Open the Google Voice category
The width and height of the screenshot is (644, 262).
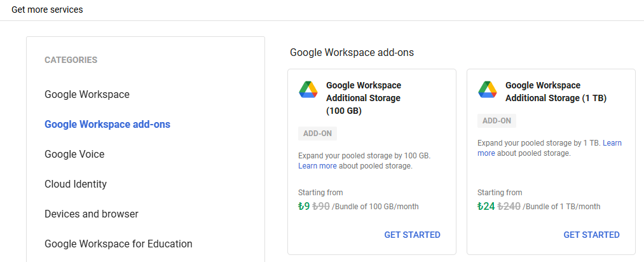74,154
